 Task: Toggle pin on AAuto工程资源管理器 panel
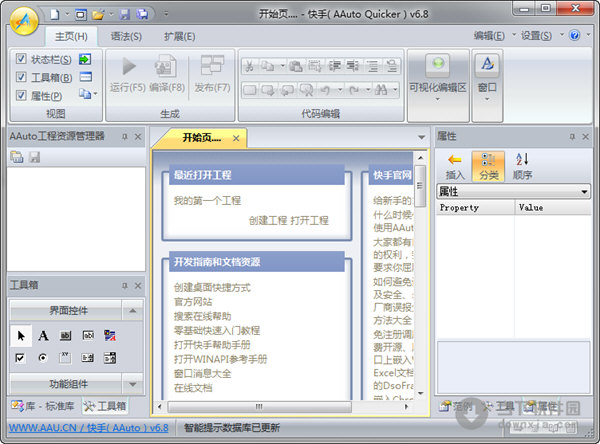click(x=125, y=137)
